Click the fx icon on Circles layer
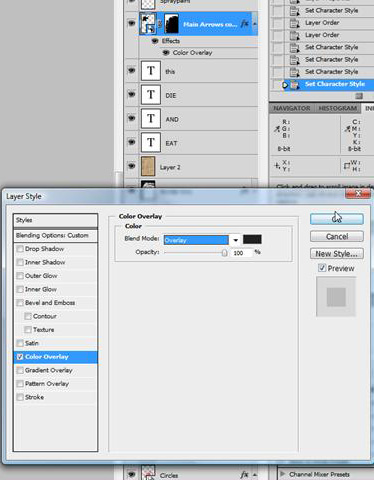374x480 pixels. pos(245,474)
